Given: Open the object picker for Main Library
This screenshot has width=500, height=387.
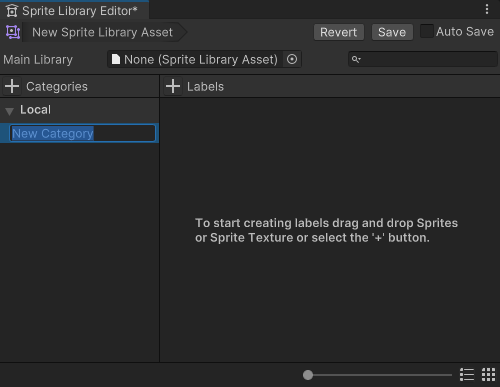Looking at the screenshot, I should point(292,59).
